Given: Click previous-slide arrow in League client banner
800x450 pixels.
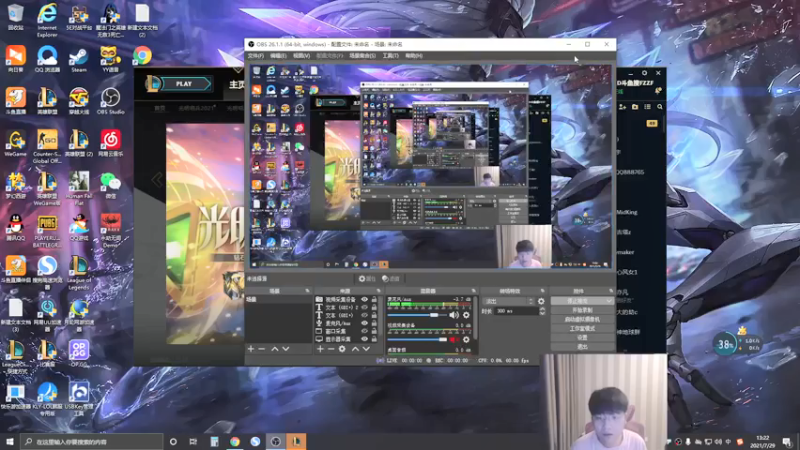Looking at the screenshot, I should pyautogui.click(x=157, y=180).
